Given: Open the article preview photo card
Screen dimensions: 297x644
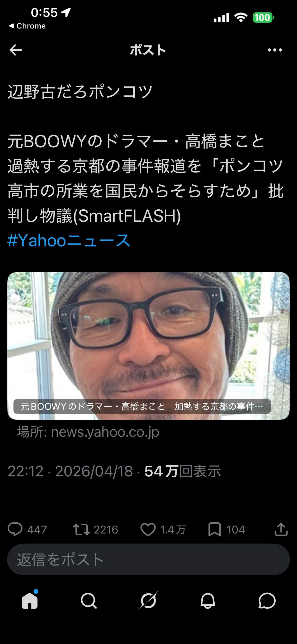Looking at the screenshot, I should pos(148,346).
